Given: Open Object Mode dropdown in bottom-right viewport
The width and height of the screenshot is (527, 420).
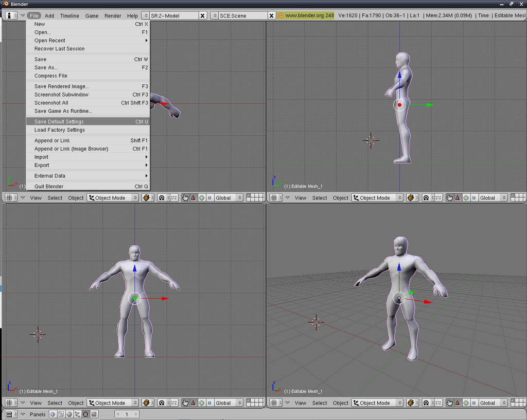Looking at the screenshot, I should tap(378, 403).
